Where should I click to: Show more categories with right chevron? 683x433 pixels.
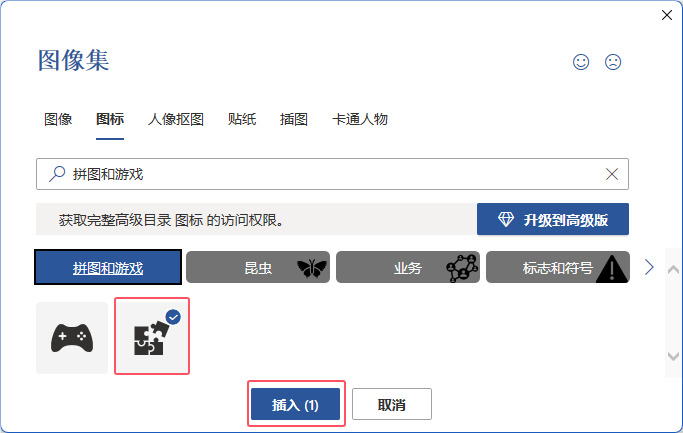pos(649,267)
